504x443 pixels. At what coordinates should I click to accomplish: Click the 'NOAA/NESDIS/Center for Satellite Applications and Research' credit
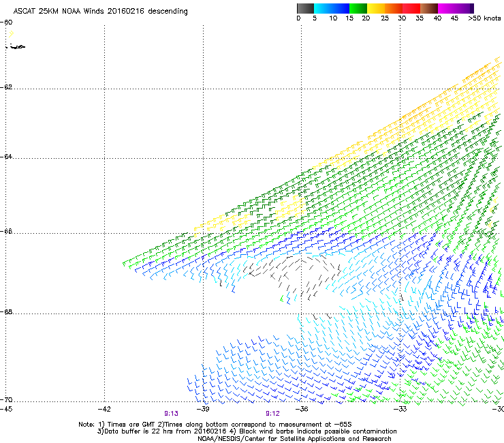click(294, 439)
